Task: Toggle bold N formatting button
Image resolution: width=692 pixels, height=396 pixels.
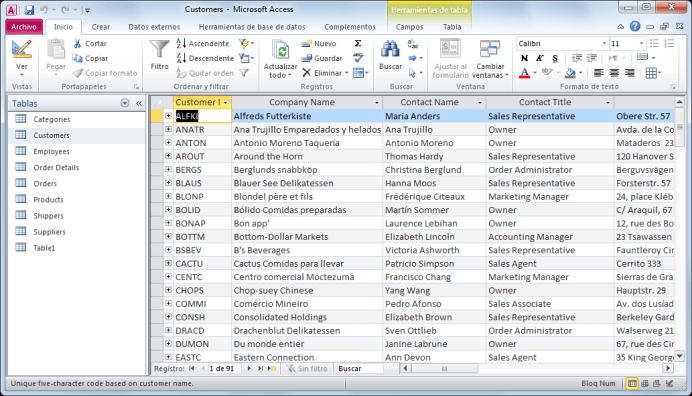Action: pyautogui.click(x=524, y=58)
